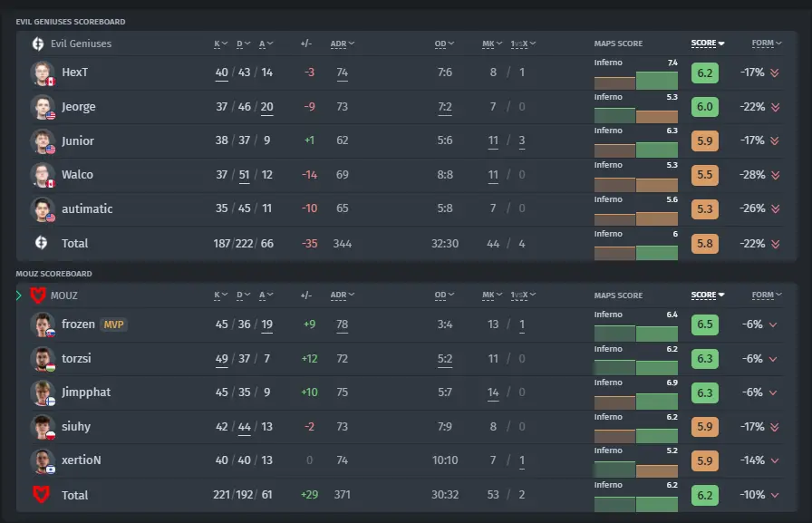Screen dimensions: 812x523
Task: Open Jimpphat's player avatar
Action: click(43, 393)
